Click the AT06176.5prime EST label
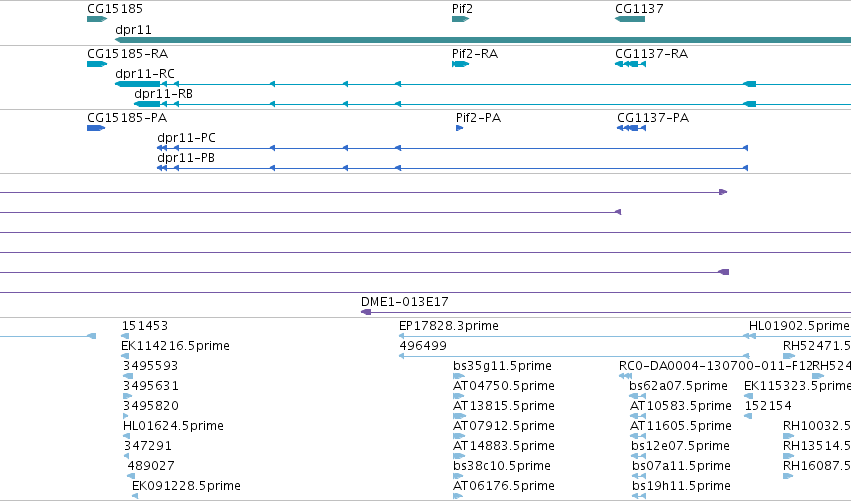 [504, 486]
